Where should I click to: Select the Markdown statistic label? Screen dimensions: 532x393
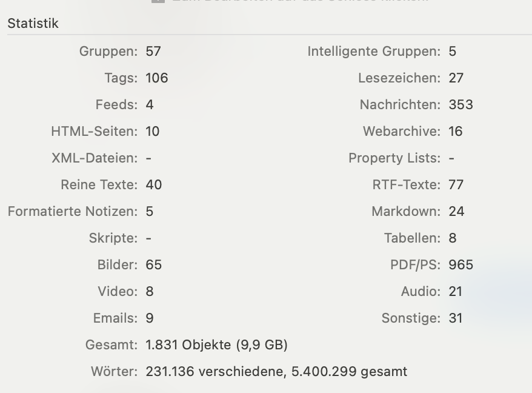click(x=406, y=212)
